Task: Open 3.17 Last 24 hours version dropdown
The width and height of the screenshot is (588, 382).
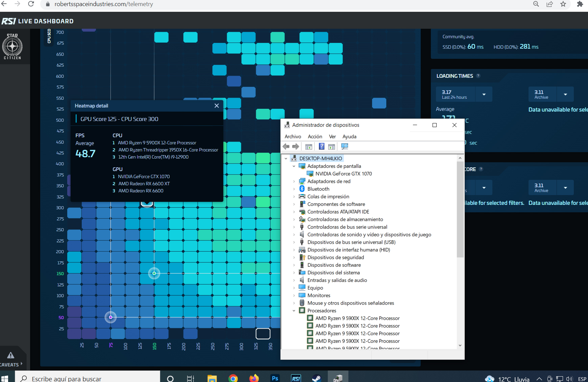Action: click(484, 94)
